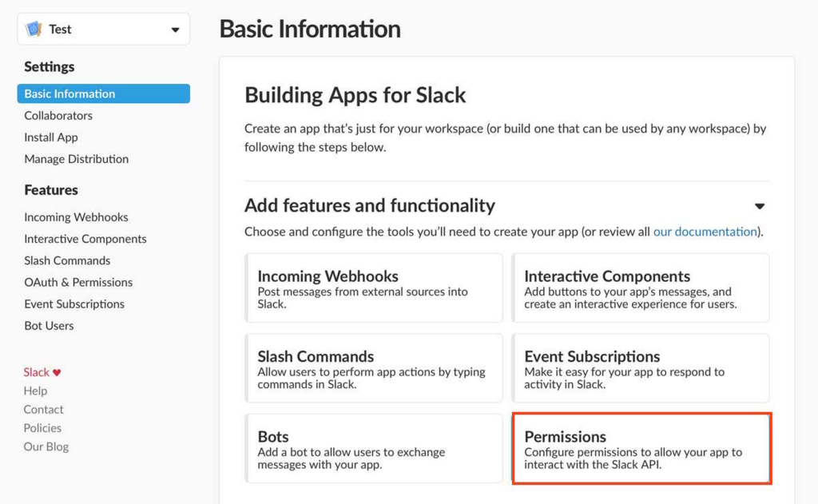Open Interactive Components from sidebar
The image size is (818, 504).
[85, 238]
